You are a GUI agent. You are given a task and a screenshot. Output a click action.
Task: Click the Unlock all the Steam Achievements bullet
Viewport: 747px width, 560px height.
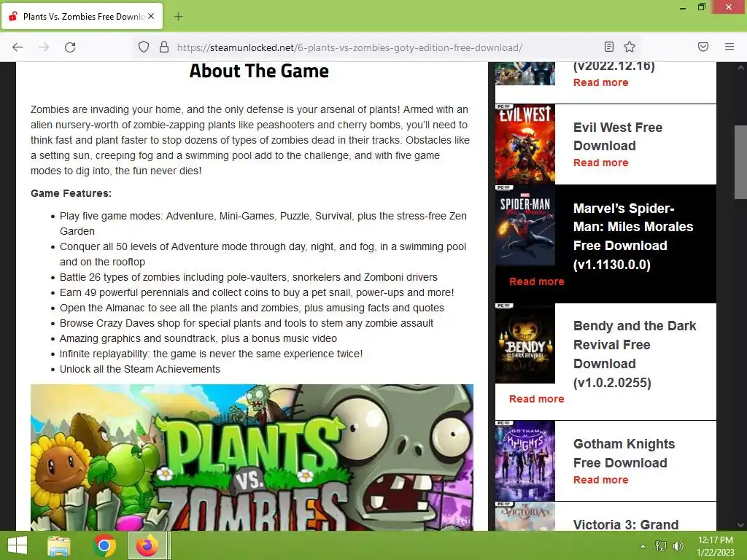pos(139,369)
